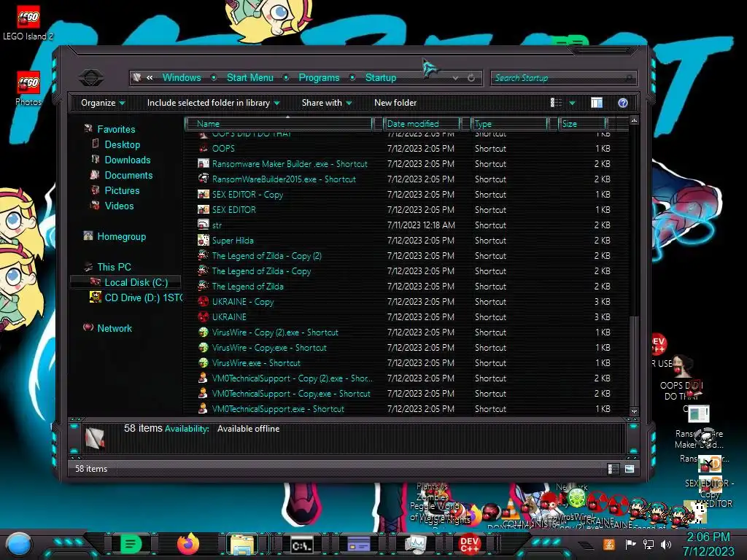Click the network tray icon

649,545
